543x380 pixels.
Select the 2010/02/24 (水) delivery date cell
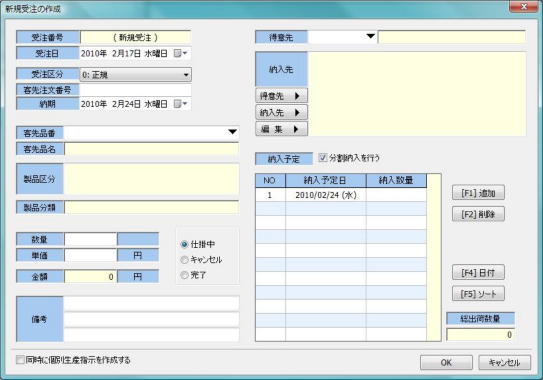coord(326,195)
